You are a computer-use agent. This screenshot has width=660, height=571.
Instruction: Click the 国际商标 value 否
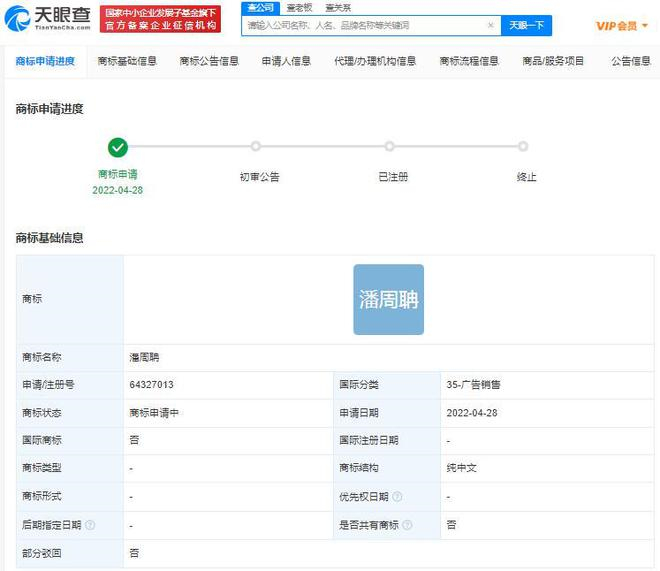click(134, 440)
